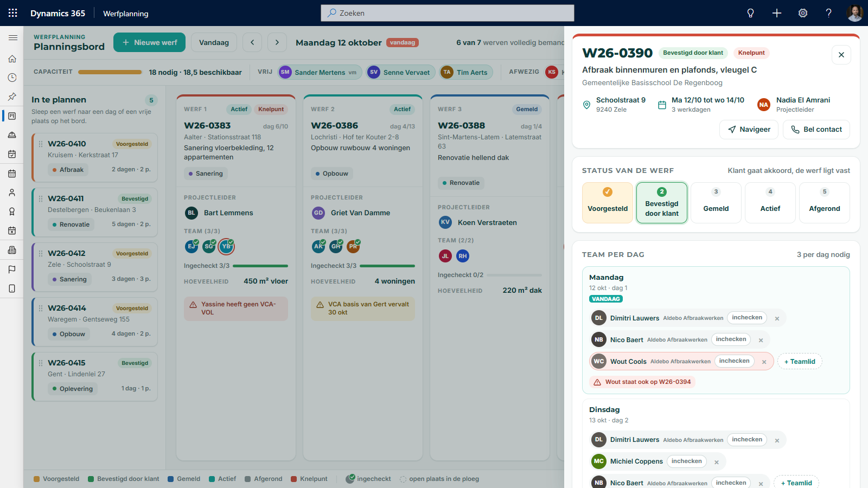
Task: Open the help question mark
Action: pyautogui.click(x=829, y=13)
